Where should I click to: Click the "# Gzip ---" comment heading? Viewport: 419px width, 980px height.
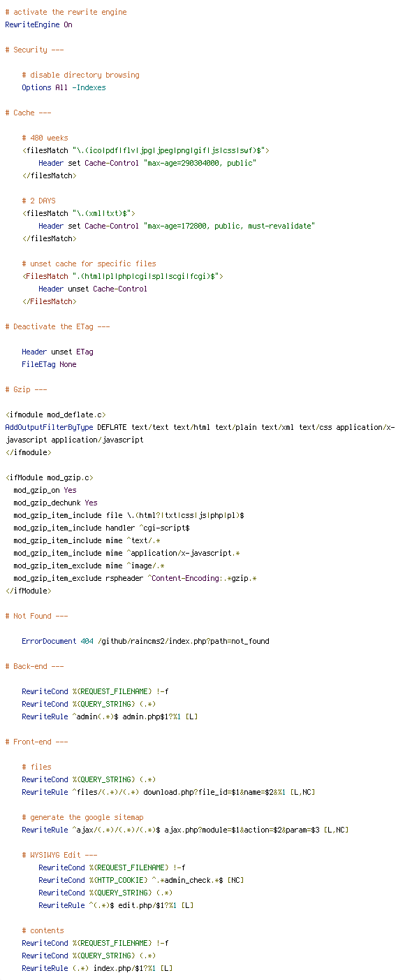(x=31, y=389)
